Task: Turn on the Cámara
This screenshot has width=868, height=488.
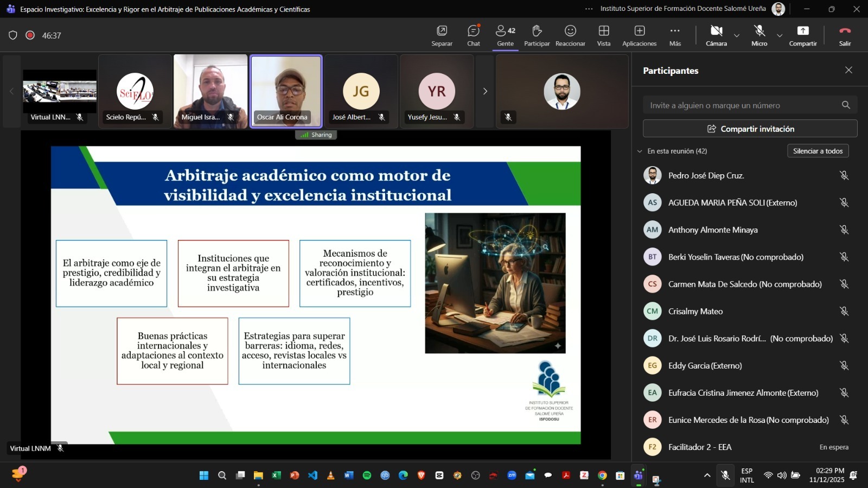Action: point(716,35)
